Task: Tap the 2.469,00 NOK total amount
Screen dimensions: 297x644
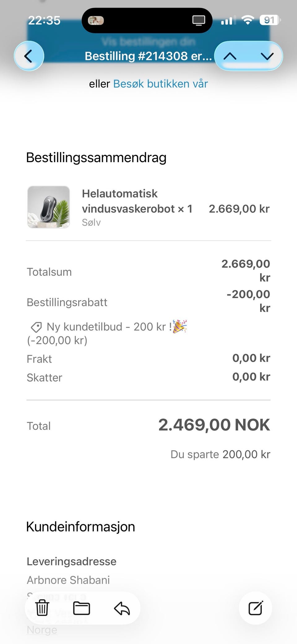Action: click(x=214, y=425)
